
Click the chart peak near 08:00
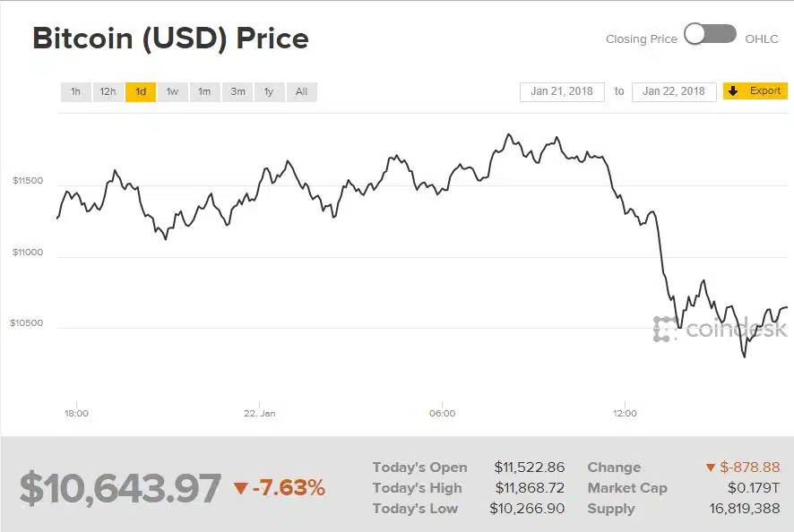508,134
